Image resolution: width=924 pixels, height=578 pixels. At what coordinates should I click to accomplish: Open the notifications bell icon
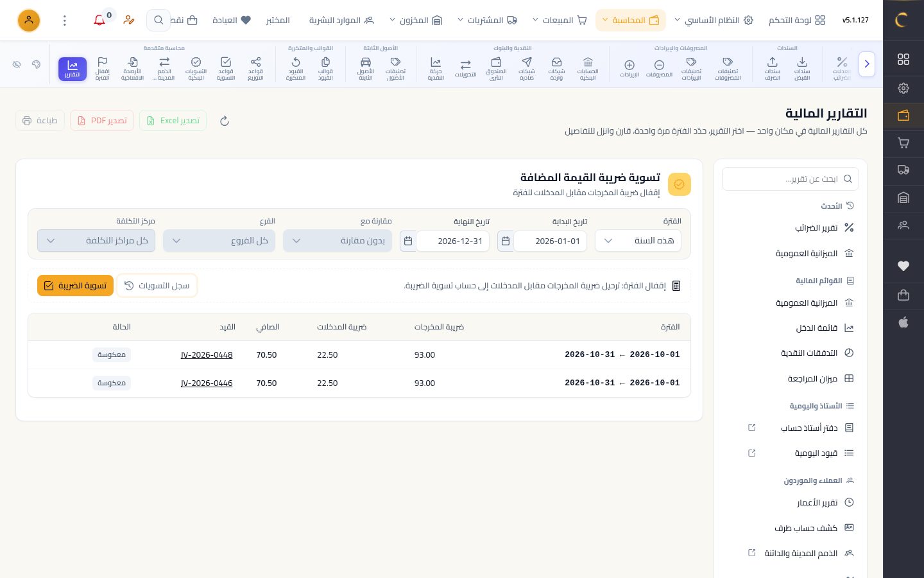(x=99, y=21)
